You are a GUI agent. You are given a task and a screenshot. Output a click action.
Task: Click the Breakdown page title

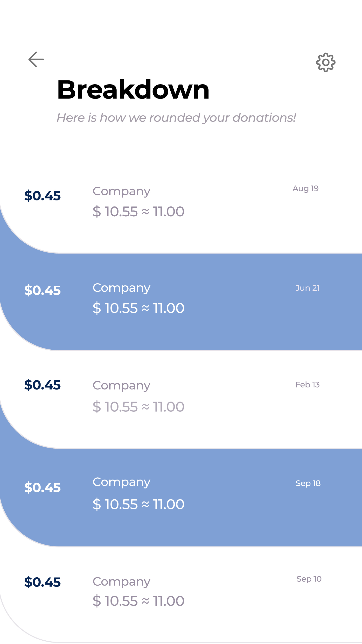click(133, 90)
